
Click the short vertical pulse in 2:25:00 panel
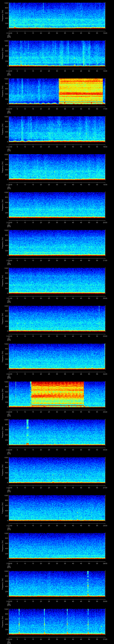(x=28, y=432)
